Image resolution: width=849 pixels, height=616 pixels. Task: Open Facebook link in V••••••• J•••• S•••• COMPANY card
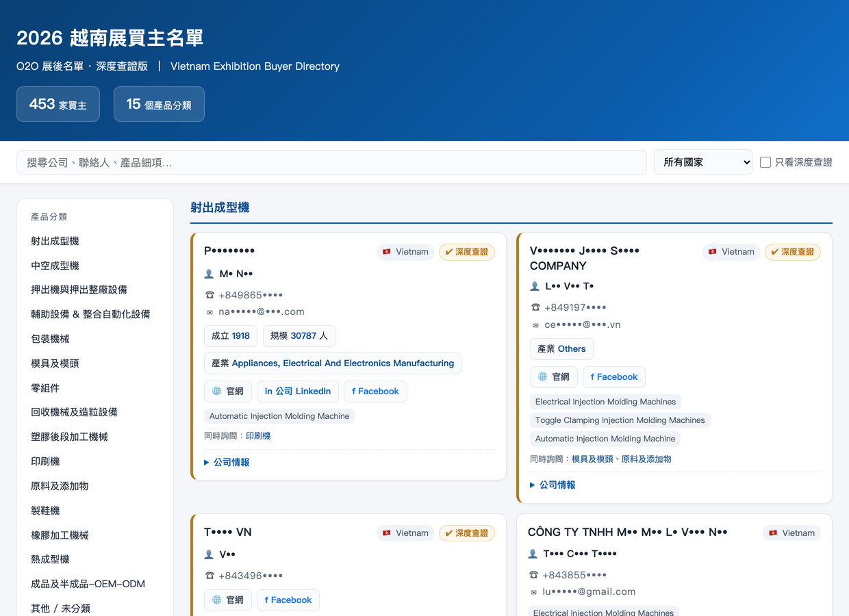613,377
